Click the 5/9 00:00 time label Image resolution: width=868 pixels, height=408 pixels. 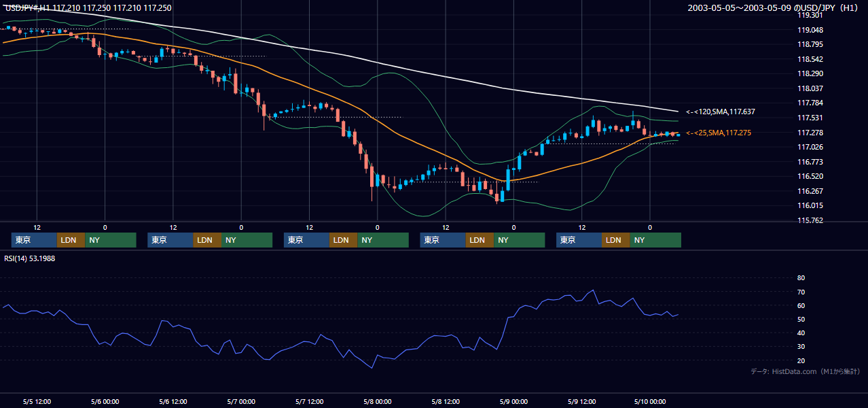[513, 401]
